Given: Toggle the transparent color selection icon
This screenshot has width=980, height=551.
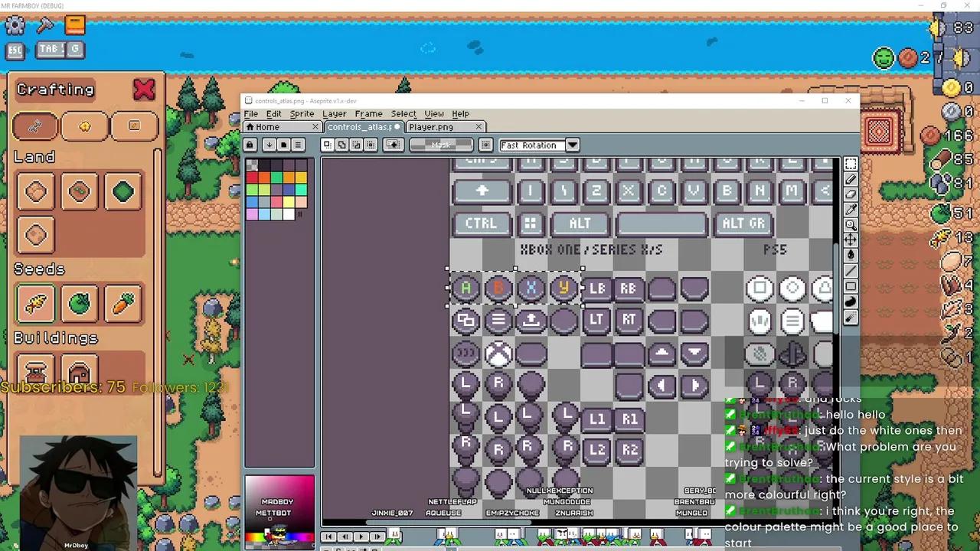Looking at the screenshot, I should click(394, 145).
